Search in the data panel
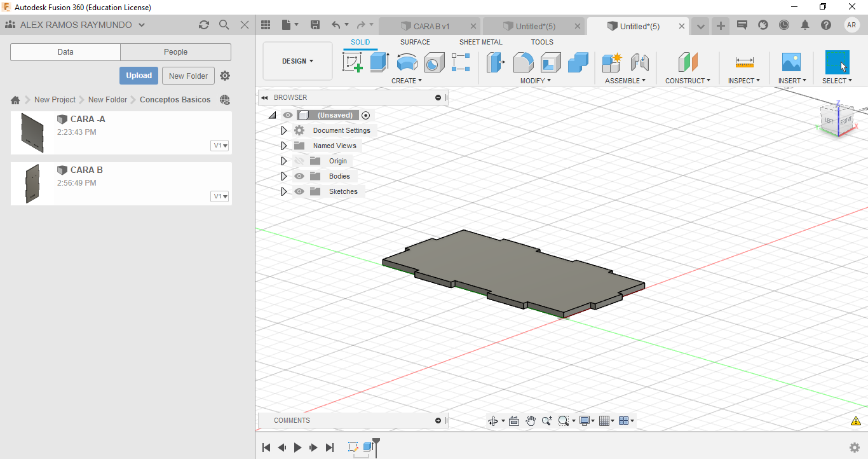868x459 pixels. [x=224, y=25]
